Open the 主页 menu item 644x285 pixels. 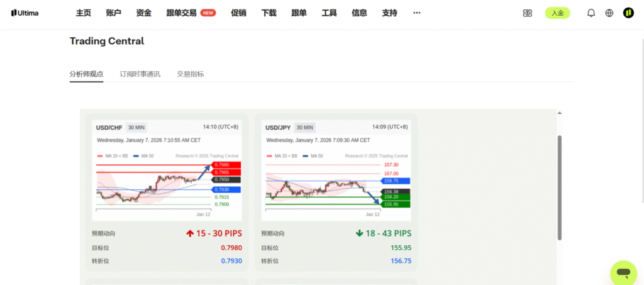coord(84,13)
